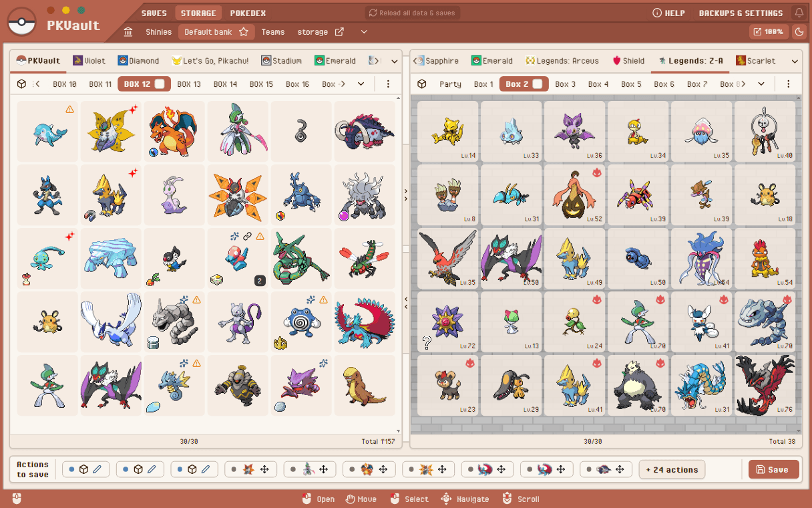Open left panel more options menu
Screen dimensions: 812x508
(x=388, y=84)
